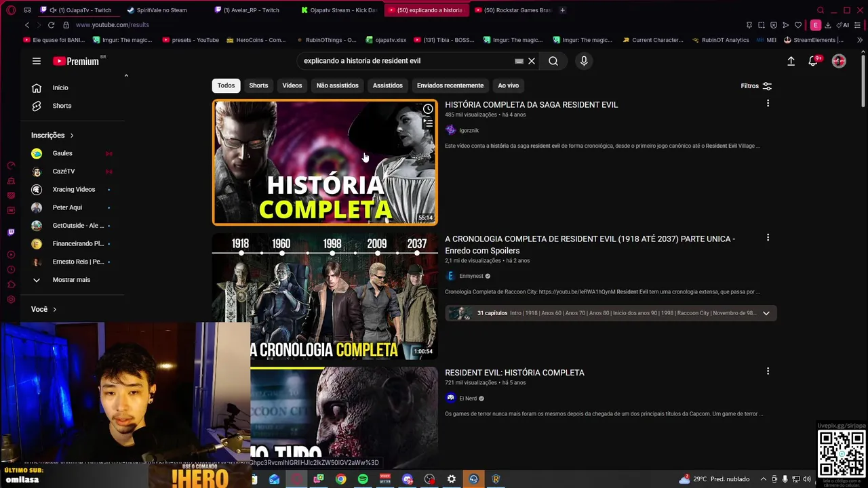Open Chrome from the taskbar

click(340, 479)
